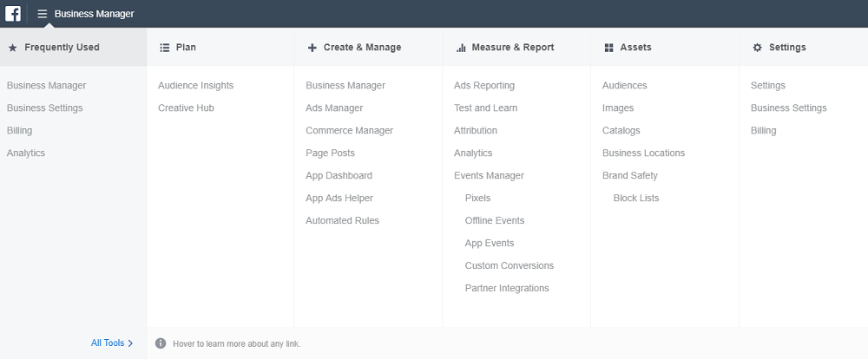Open Partner Integrations
The height and width of the screenshot is (359, 868).
(507, 288)
